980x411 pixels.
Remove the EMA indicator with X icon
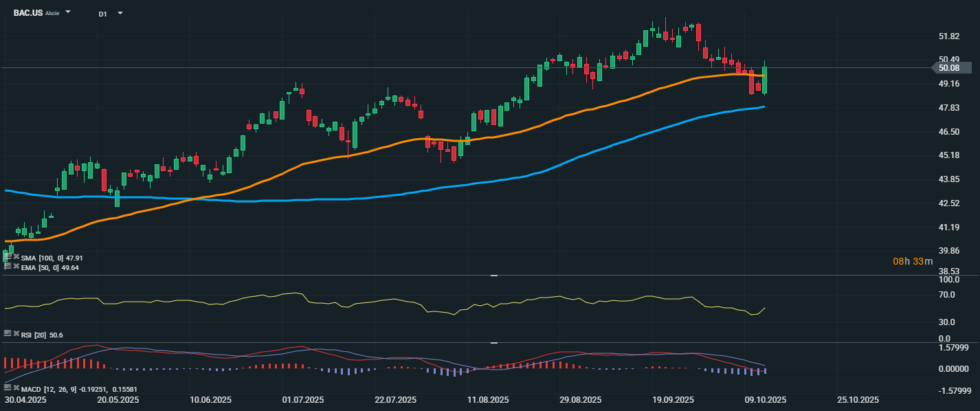point(16,267)
